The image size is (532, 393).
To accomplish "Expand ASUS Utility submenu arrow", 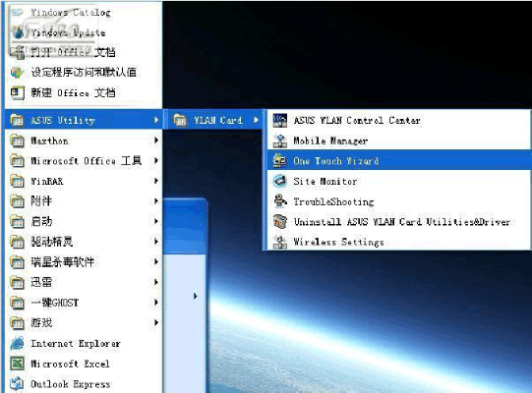I will coord(156,120).
